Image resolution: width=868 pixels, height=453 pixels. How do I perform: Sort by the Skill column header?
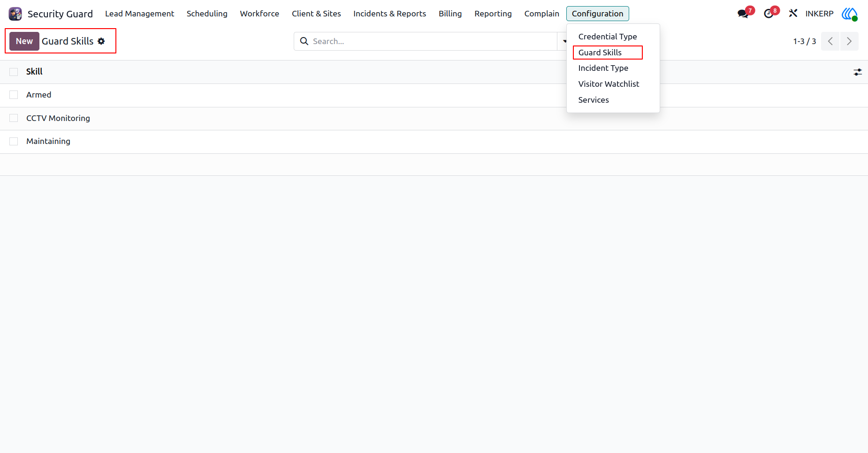click(x=34, y=72)
